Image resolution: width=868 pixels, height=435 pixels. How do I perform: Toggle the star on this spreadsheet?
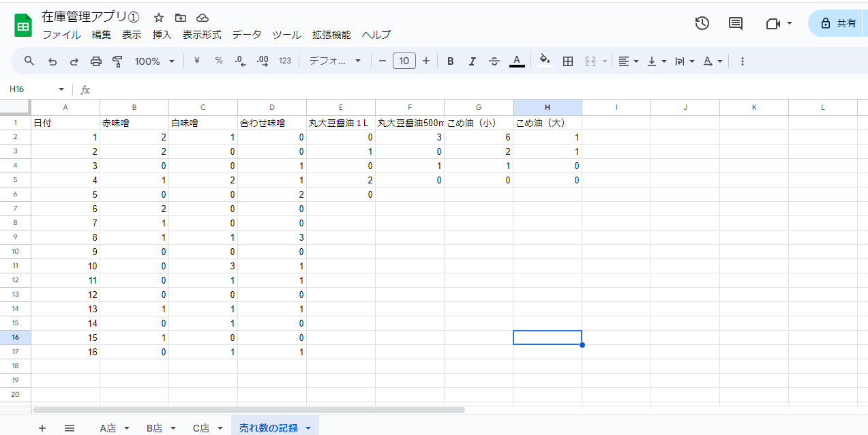click(x=158, y=18)
